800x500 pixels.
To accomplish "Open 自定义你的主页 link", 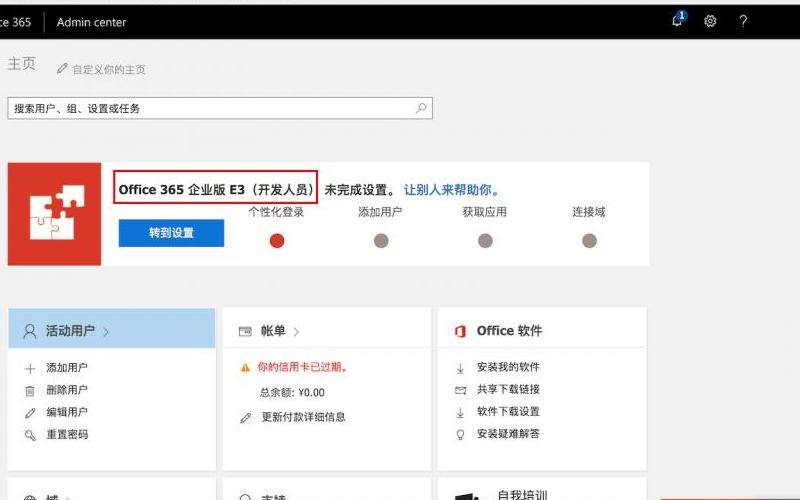I will click(x=109, y=69).
